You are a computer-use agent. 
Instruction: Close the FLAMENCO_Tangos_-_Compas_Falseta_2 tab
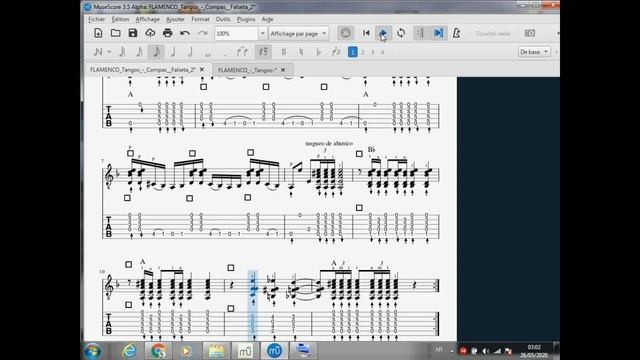click(x=202, y=70)
